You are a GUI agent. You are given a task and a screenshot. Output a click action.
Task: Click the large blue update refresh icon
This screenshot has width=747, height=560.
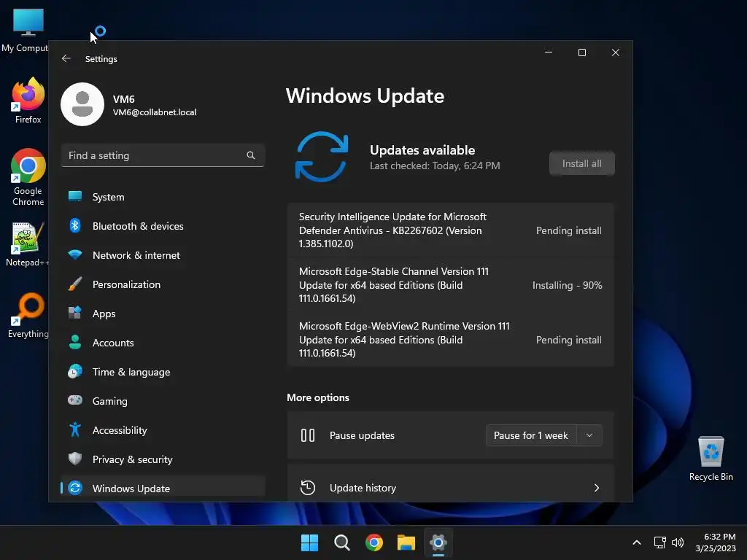point(322,157)
